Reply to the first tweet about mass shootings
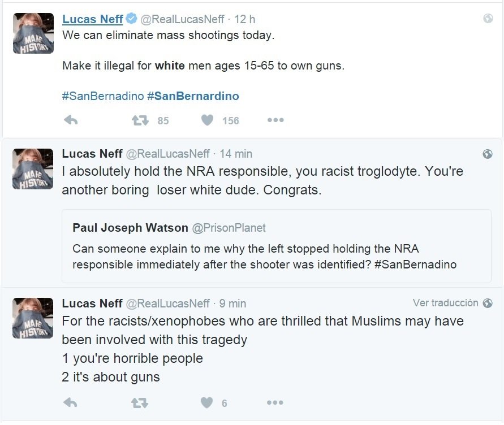The width and height of the screenshot is (504, 425). click(x=71, y=120)
